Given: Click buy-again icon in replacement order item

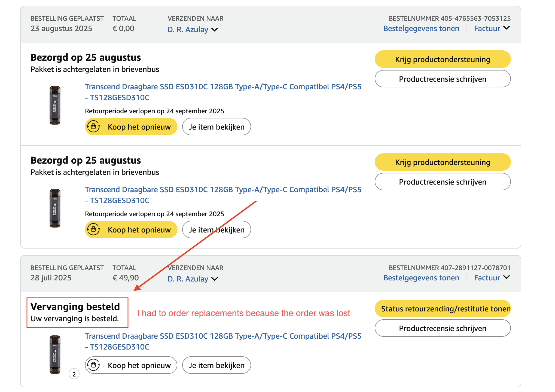Looking at the screenshot, I should pos(94,365).
